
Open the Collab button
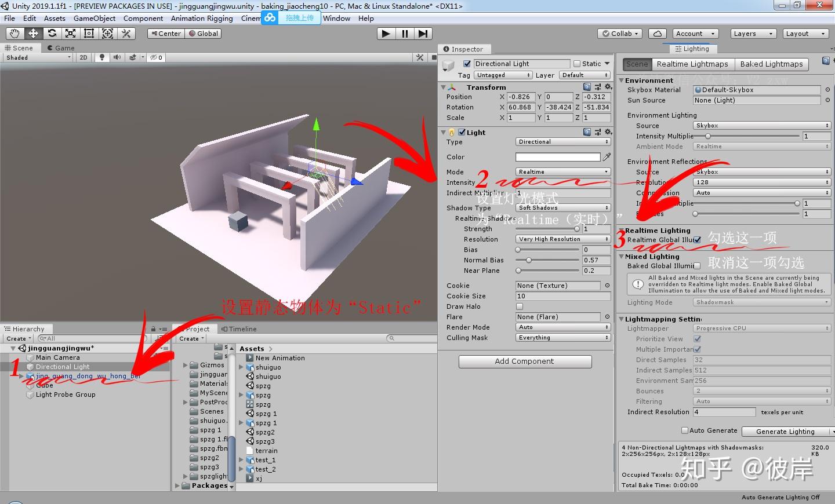coord(620,34)
